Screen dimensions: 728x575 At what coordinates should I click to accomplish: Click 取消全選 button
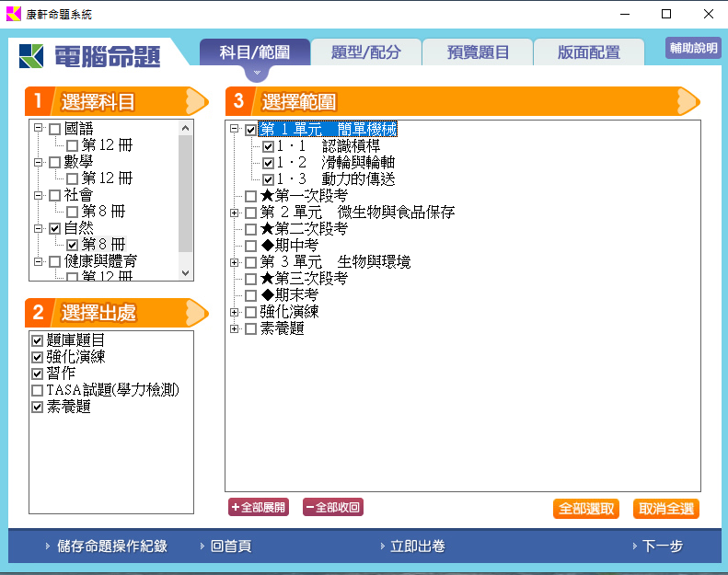tap(666, 509)
